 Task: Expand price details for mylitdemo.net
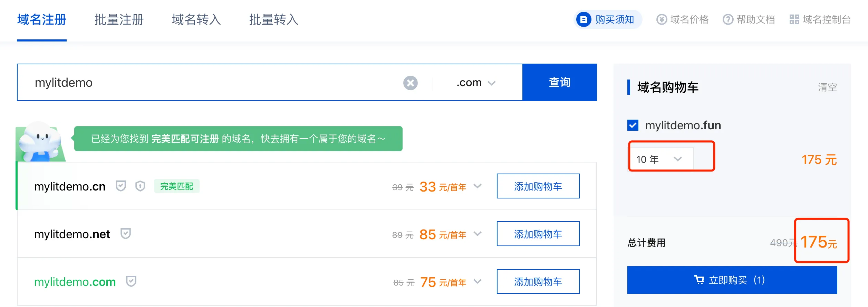pos(478,234)
